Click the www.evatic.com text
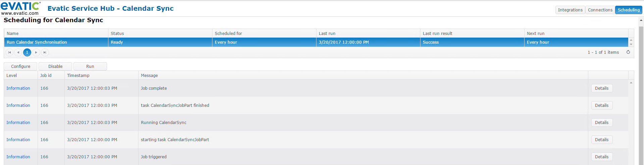Viewport: 644px width, 165px height. pyautogui.click(x=20, y=13)
